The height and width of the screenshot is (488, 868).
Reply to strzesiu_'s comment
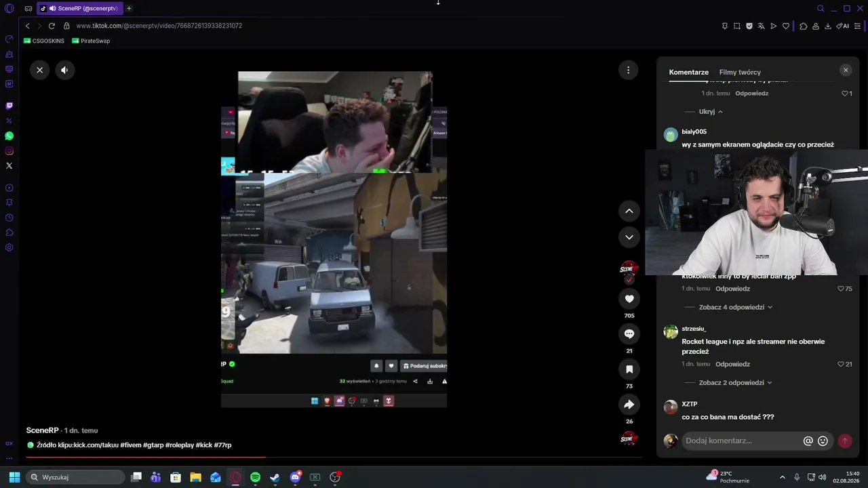click(x=732, y=364)
